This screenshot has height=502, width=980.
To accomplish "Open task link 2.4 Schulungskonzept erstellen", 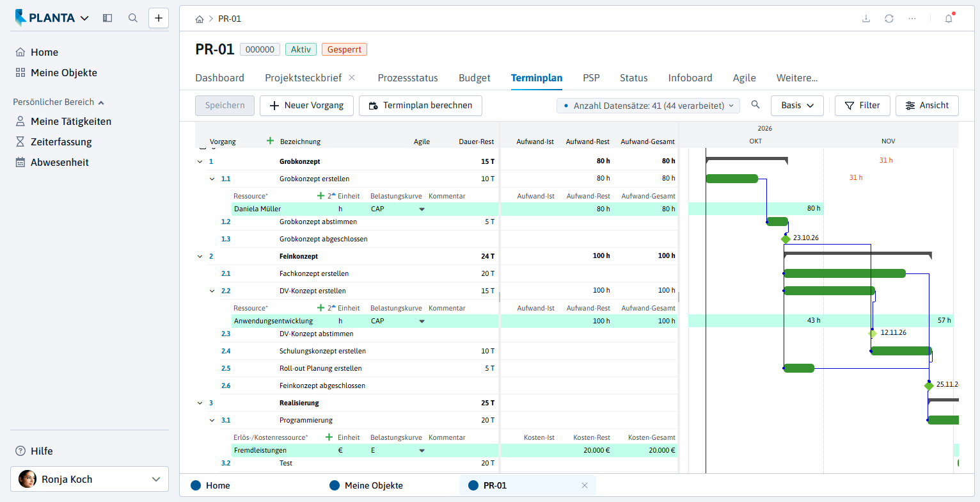I will pyautogui.click(x=226, y=351).
